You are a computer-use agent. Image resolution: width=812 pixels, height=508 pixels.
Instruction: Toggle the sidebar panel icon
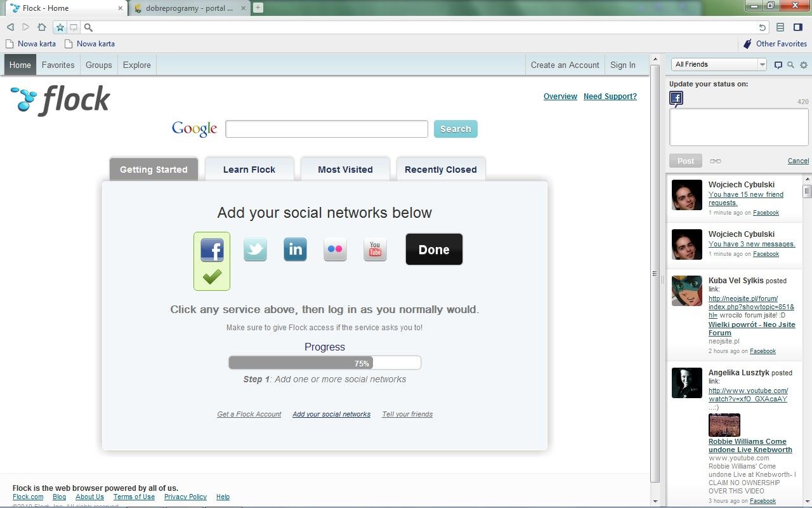(x=798, y=27)
